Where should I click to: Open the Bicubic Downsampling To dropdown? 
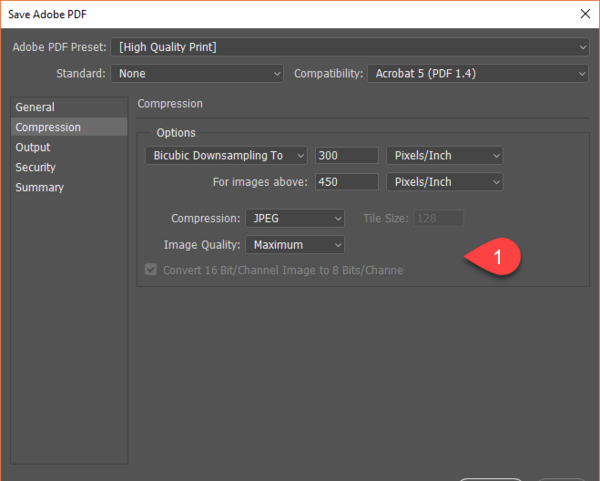226,155
